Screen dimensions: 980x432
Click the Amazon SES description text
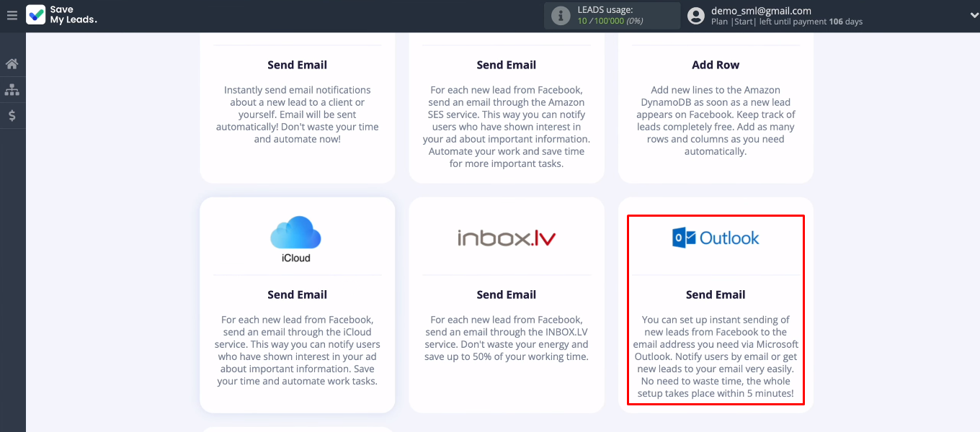pyautogui.click(x=507, y=127)
